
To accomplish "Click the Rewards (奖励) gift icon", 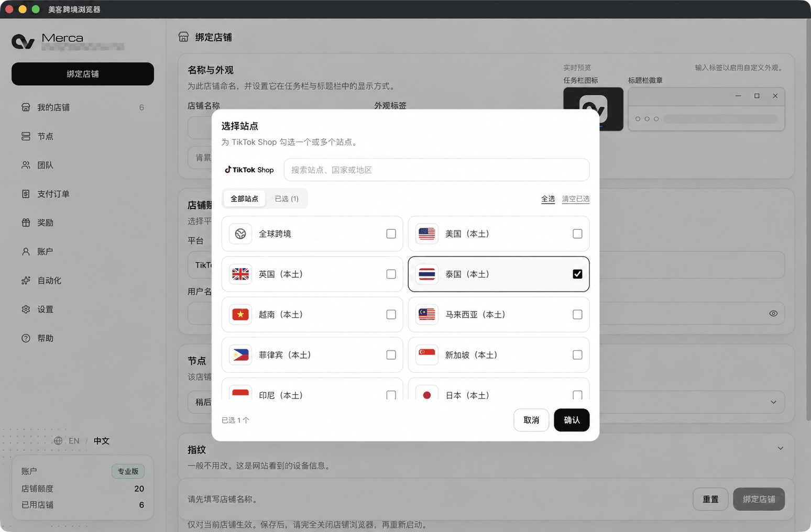I will point(26,223).
